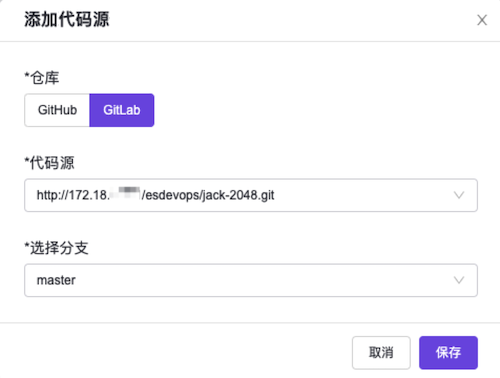Screen dimensions: 500x378
Task: Dismiss dialog using top-right close icon
Action: [x=482, y=20]
